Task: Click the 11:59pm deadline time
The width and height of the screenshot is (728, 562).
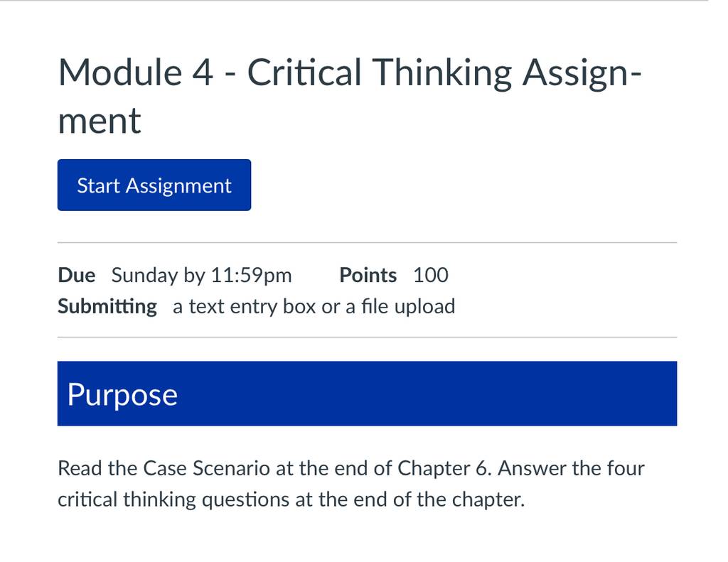Action: 251,276
